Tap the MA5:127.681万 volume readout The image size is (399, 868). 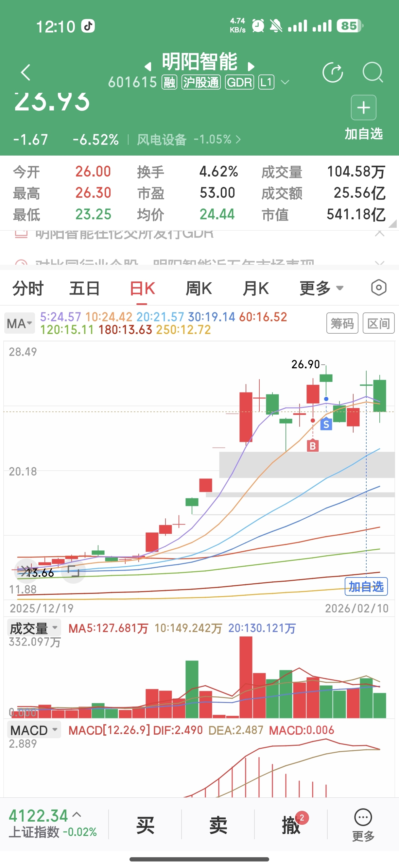coord(108,628)
